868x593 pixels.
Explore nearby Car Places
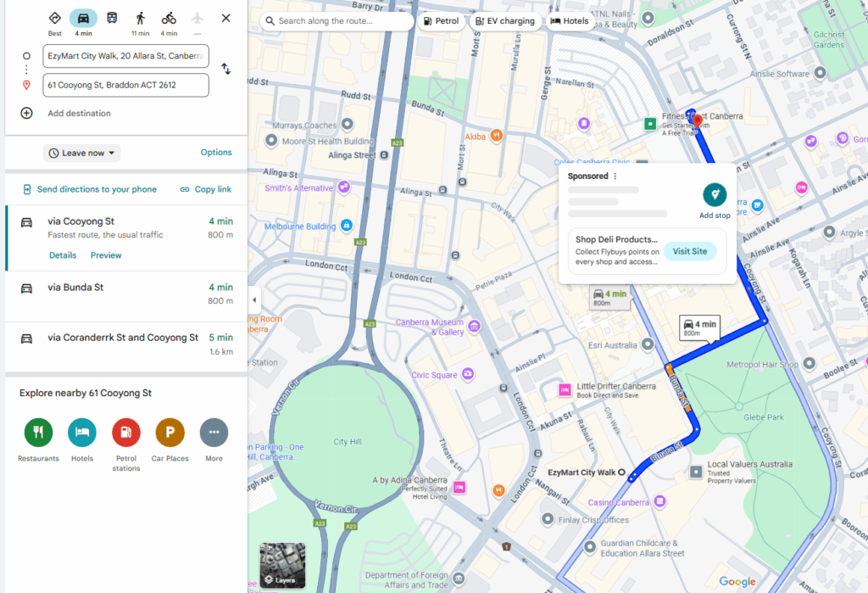[x=170, y=433]
